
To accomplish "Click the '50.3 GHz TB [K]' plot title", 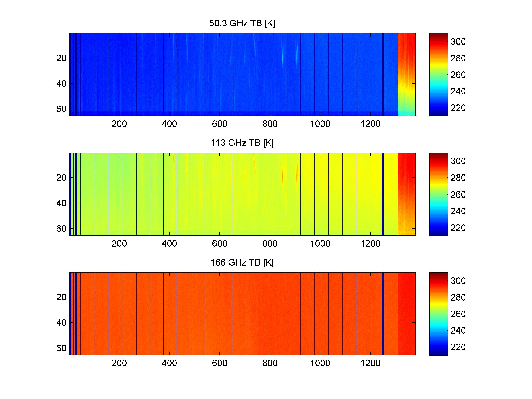I will point(242,23).
